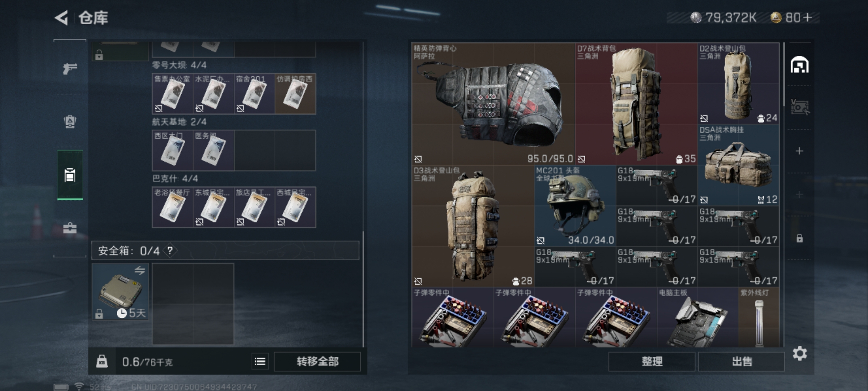Screen dimensions: 868x391
Task: Open the weapons tab with pistol icon
Action: tap(70, 68)
